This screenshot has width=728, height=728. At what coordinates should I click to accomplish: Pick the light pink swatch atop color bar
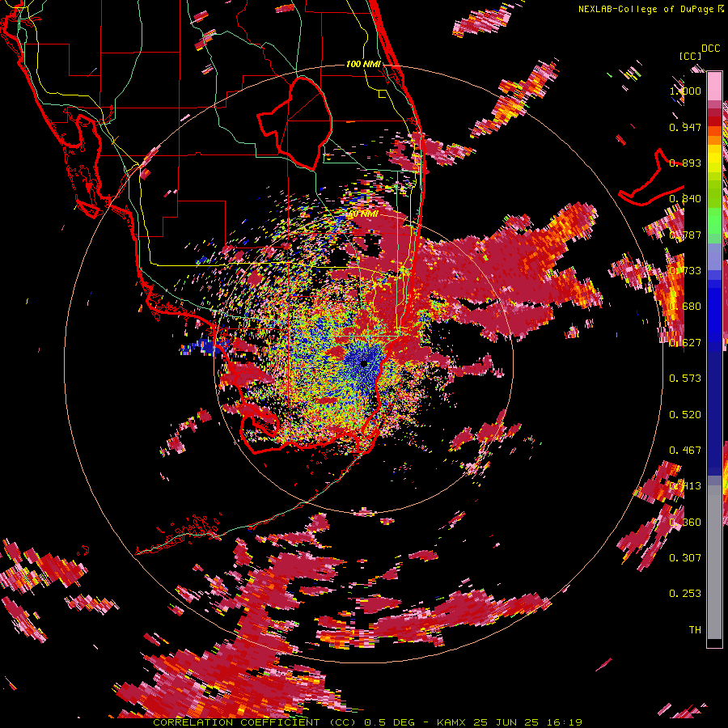tap(714, 87)
